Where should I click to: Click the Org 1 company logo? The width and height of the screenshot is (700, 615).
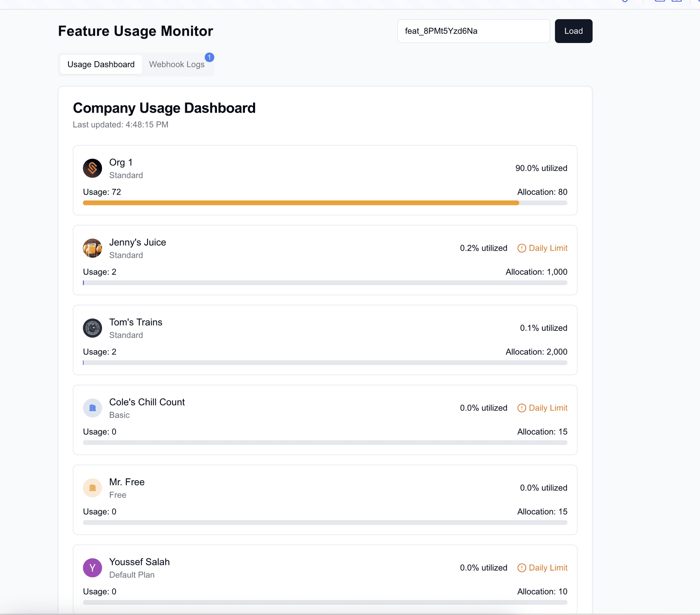point(92,168)
